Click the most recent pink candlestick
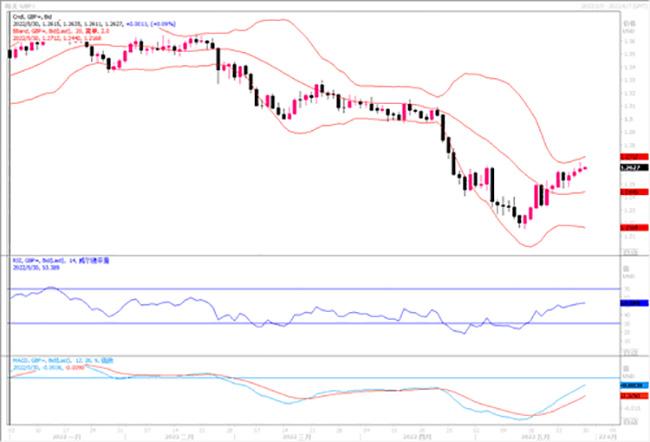Viewport: 650px width, 442px height. [584, 168]
